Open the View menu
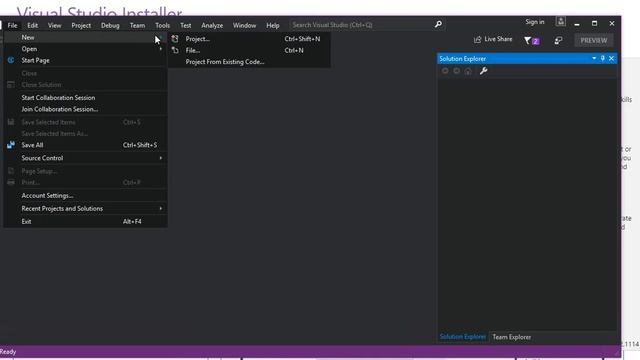The width and height of the screenshot is (640, 360). click(54, 25)
